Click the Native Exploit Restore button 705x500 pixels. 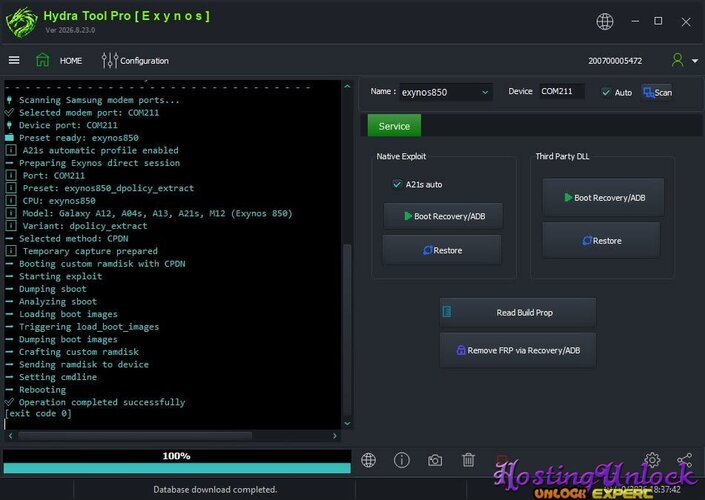pyautogui.click(x=442, y=250)
